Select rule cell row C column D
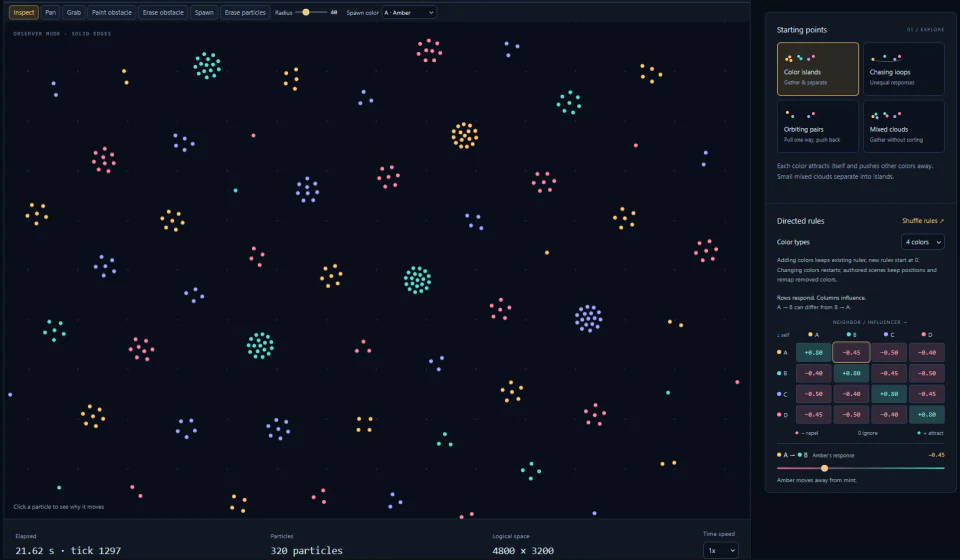This screenshot has height=560, width=960. click(x=926, y=394)
